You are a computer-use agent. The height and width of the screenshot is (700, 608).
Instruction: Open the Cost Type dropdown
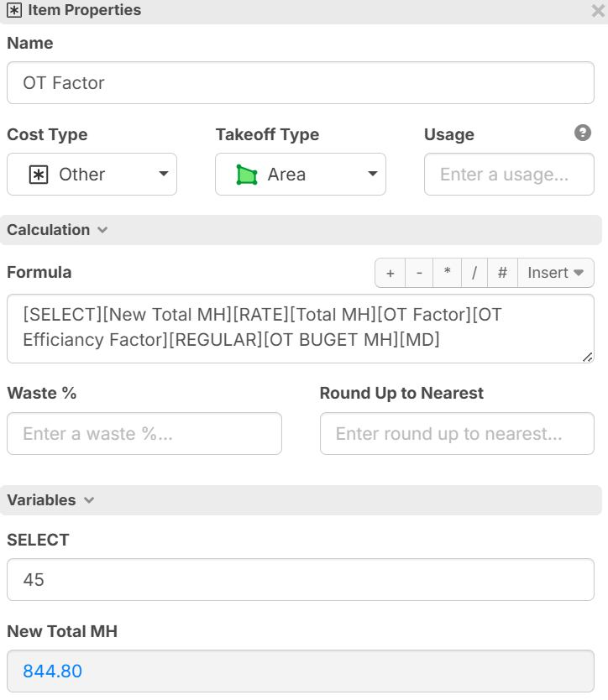click(92, 175)
